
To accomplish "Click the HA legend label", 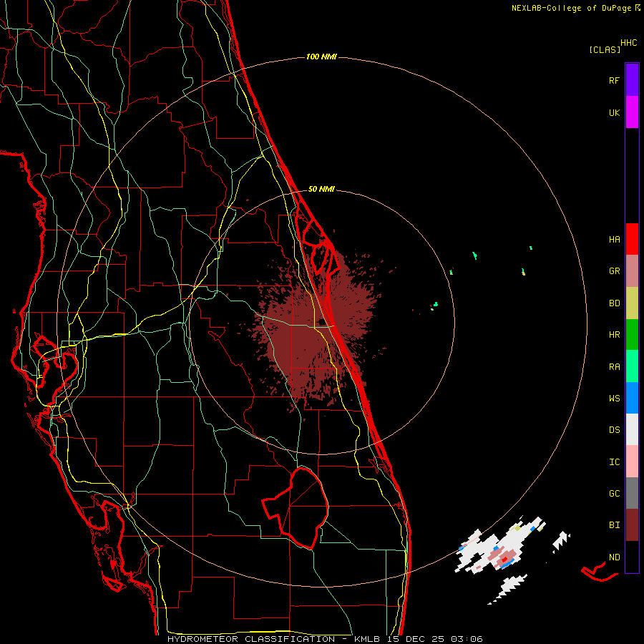I will (x=614, y=240).
